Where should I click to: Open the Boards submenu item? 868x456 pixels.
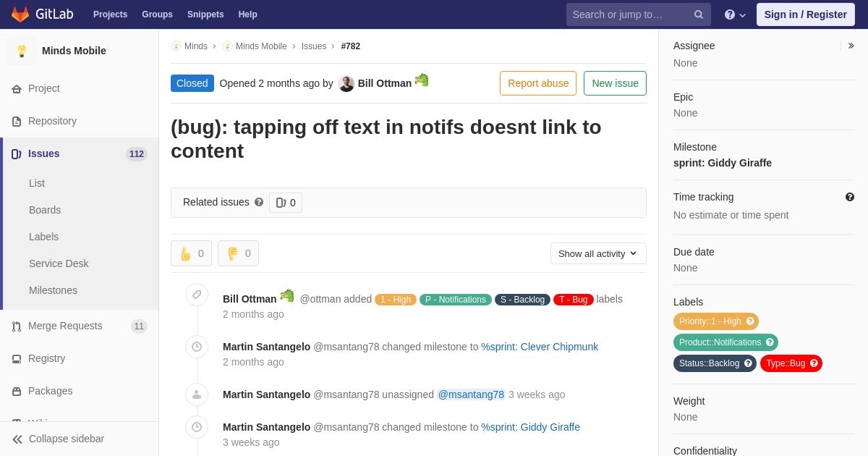click(x=45, y=210)
